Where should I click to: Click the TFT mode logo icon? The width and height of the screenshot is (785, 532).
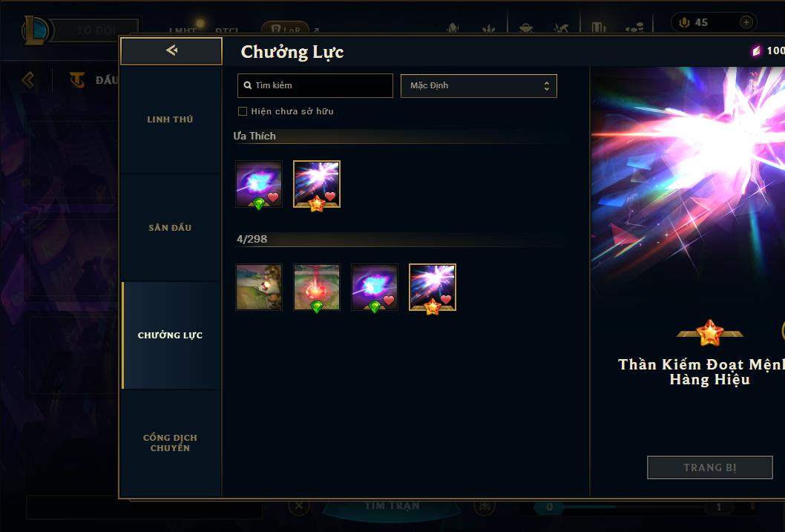[77, 79]
